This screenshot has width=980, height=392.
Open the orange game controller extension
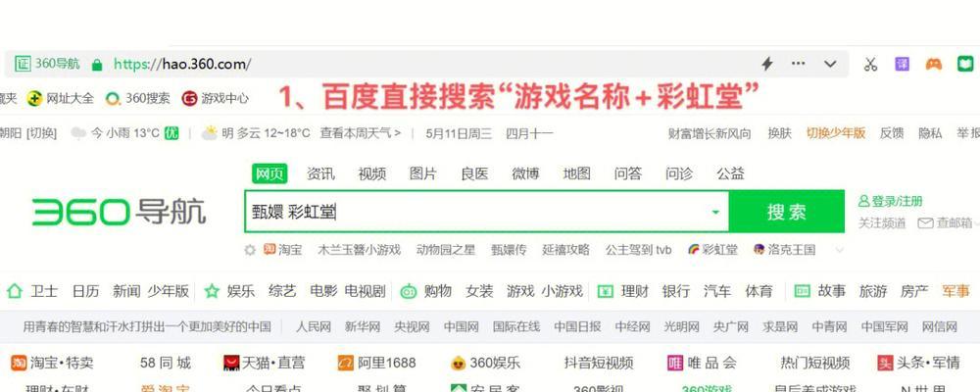pyautogui.click(x=934, y=64)
